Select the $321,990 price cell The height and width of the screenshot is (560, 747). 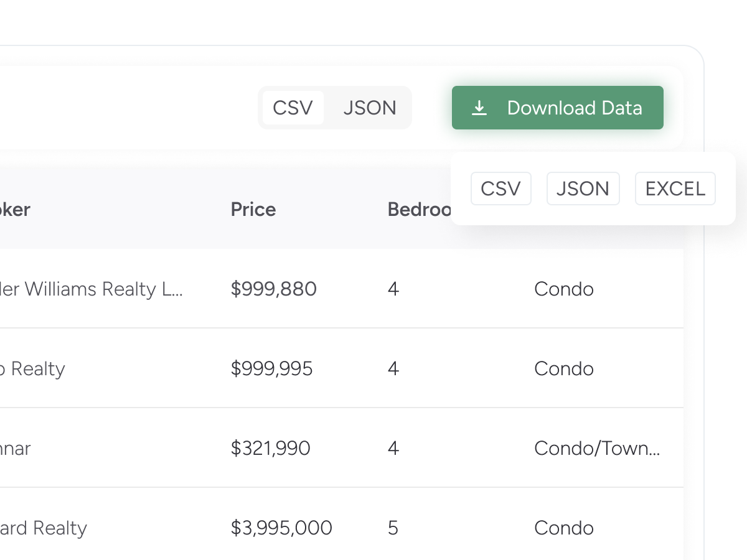270,449
